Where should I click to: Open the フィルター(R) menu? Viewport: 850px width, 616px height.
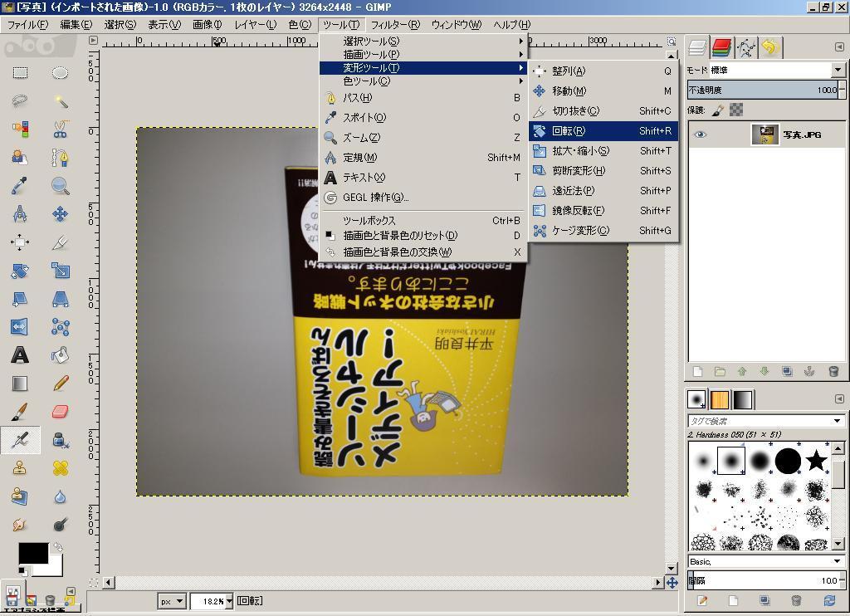[x=394, y=24]
